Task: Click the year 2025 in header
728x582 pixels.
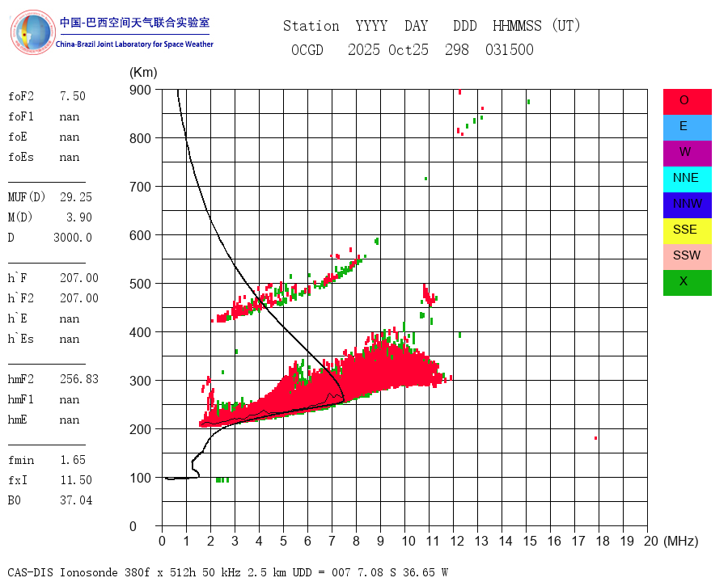Action: click(x=364, y=49)
